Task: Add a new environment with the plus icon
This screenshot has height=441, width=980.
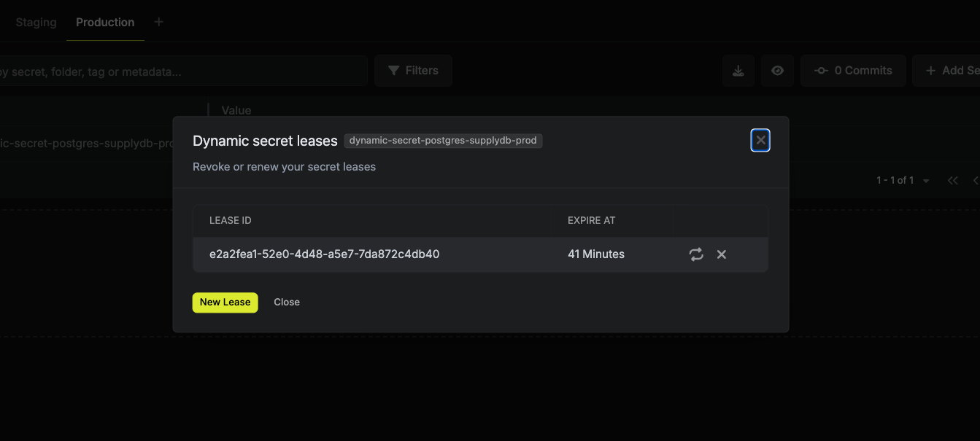Action: (x=158, y=22)
